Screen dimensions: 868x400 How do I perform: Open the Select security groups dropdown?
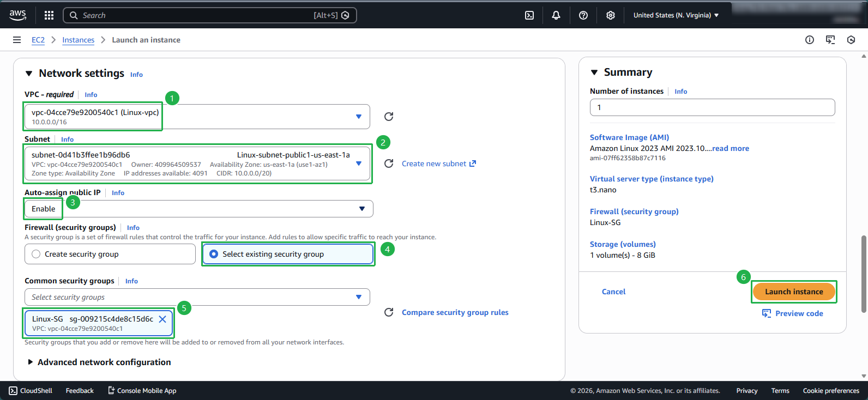[197, 297]
